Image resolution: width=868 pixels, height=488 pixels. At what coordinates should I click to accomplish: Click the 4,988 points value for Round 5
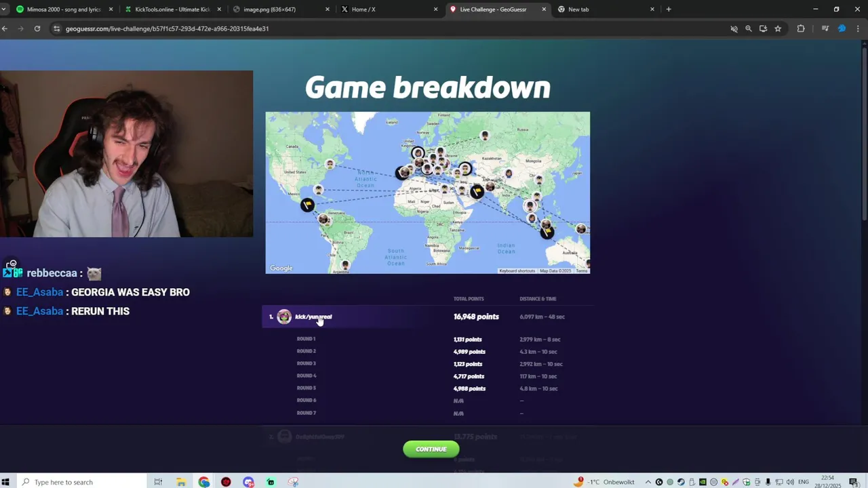click(469, 388)
